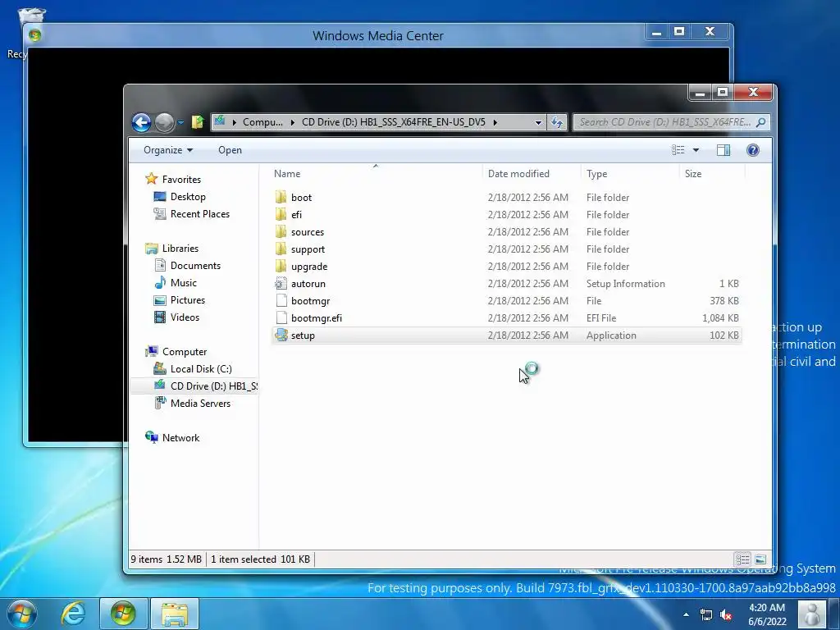This screenshot has height=630, width=840.
Task: Select the autorun setup information file icon
Action: (281, 283)
